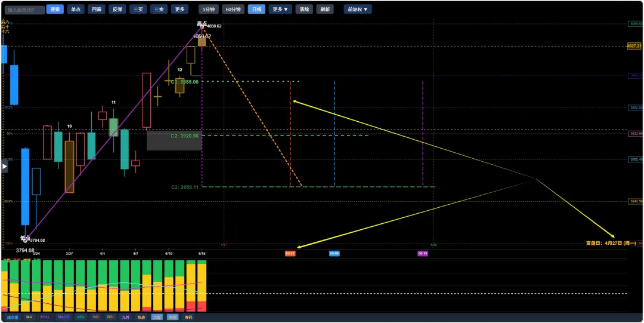Viewport: 644px width, 323px height.
Task: Click the 05-15 date marker
Action: (423, 254)
